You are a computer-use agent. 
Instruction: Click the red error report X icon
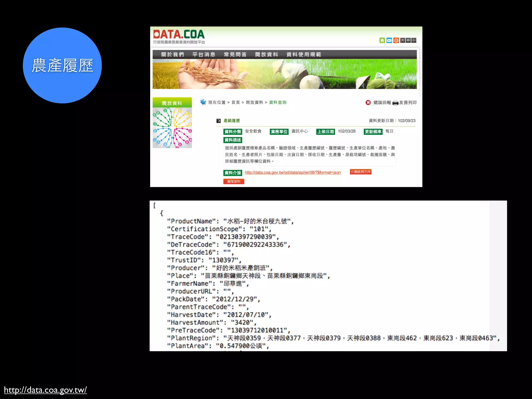[368, 102]
